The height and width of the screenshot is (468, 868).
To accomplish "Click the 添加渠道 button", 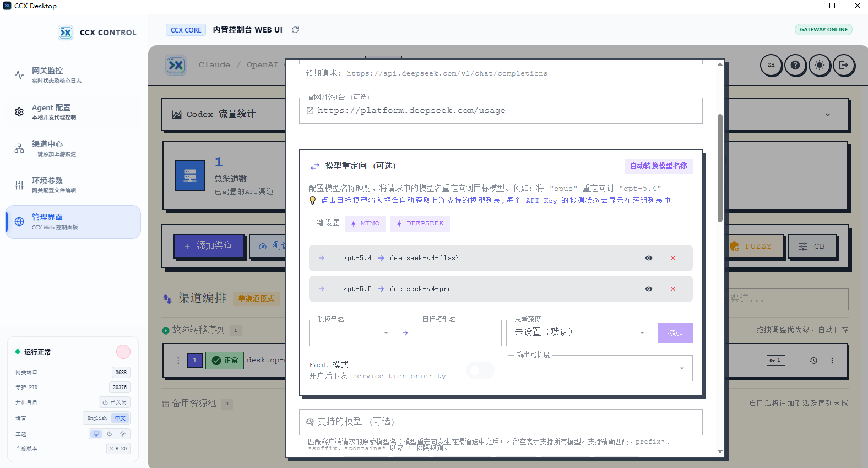I will [209, 246].
